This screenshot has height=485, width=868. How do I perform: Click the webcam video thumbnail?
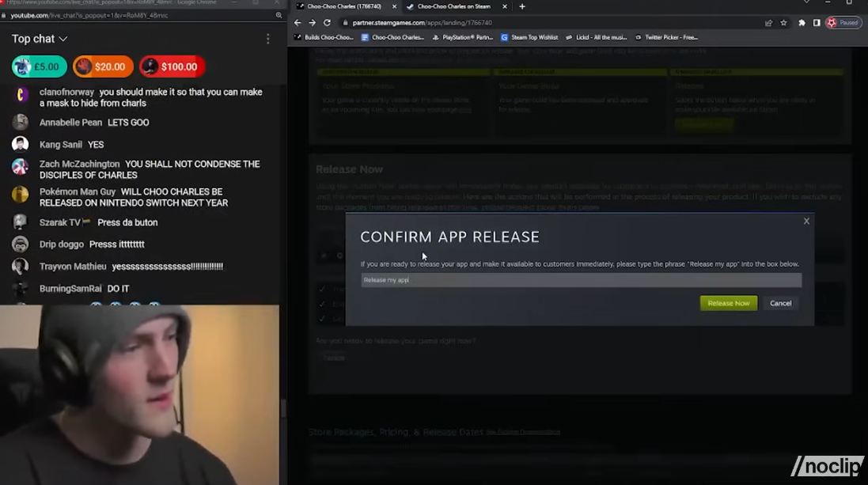[x=139, y=395]
